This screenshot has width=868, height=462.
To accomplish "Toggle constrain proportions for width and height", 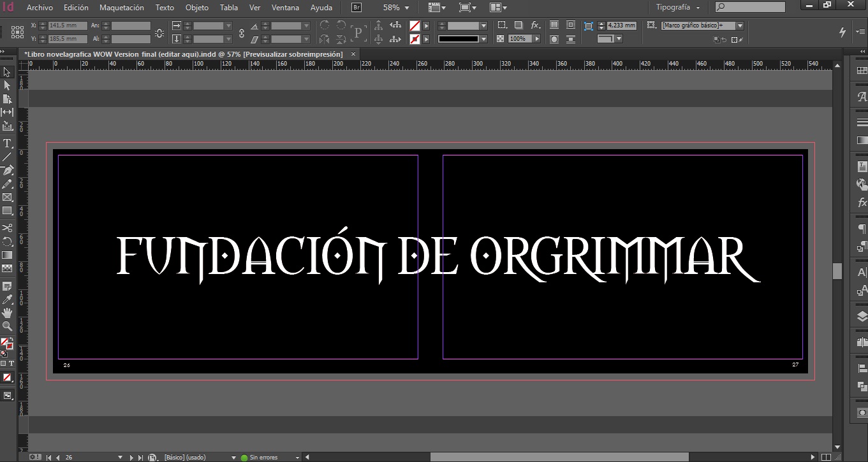I will (159, 32).
